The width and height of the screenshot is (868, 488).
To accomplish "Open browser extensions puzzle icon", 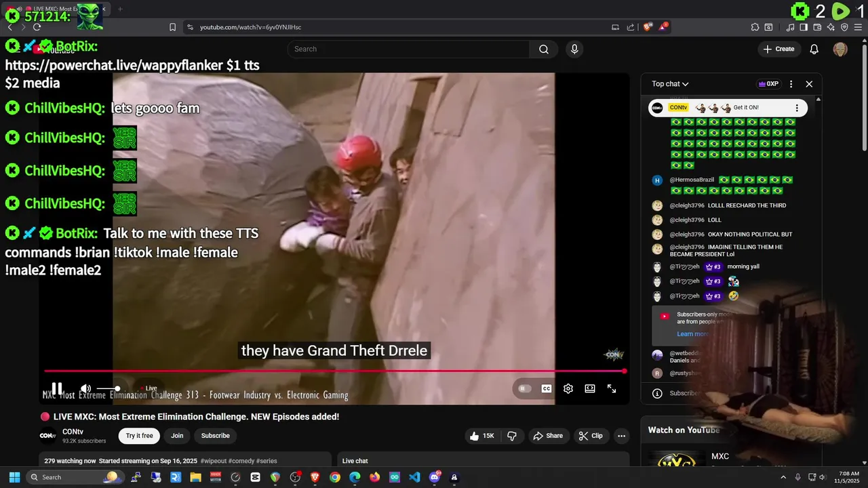I will 755,27.
